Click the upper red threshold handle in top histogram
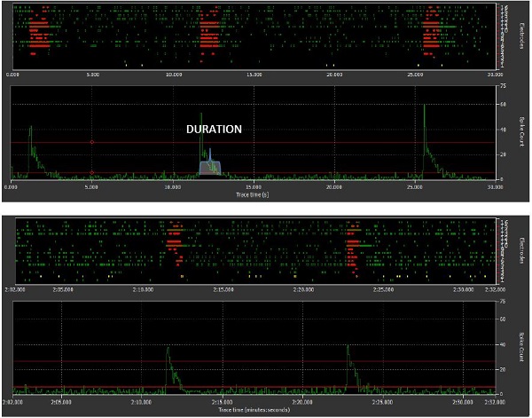 point(91,142)
